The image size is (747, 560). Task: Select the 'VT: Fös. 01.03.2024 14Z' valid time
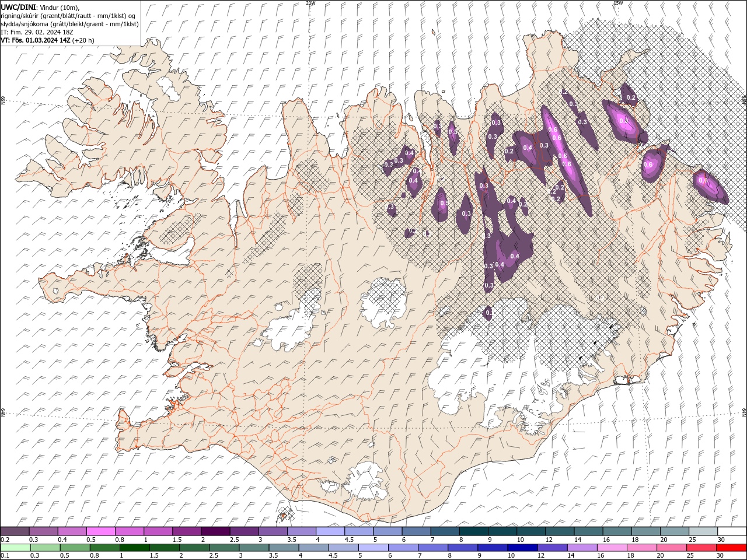36,40
